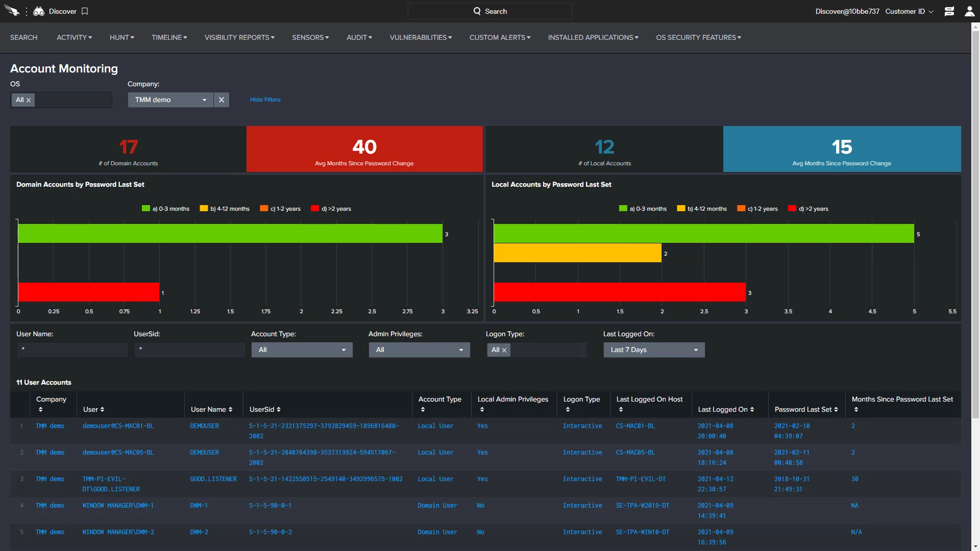Open the user profile icon
Image resolution: width=980 pixels, height=551 pixels.
969,11
